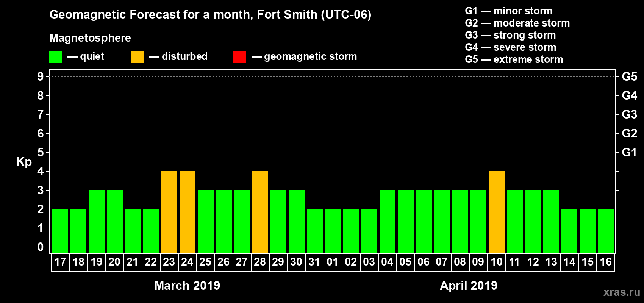Click the date label 17 on the axis

tap(60, 262)
